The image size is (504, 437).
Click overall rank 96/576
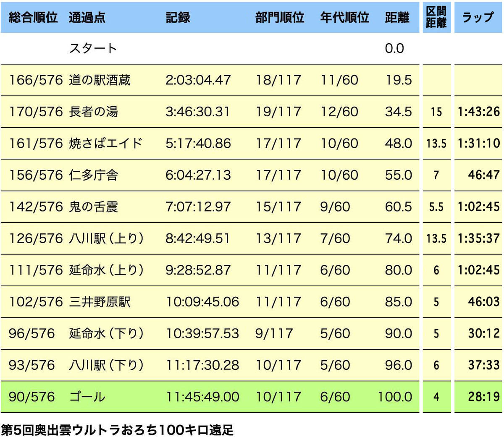click(31, 333)
